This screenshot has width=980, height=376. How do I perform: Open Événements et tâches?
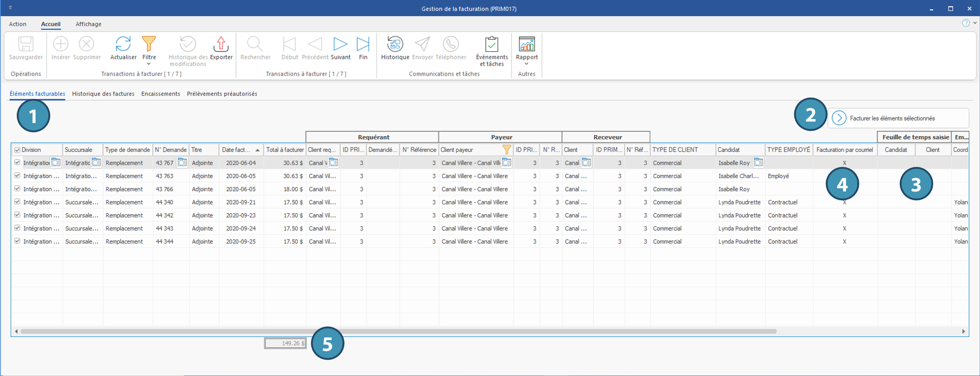coord(491,45)
